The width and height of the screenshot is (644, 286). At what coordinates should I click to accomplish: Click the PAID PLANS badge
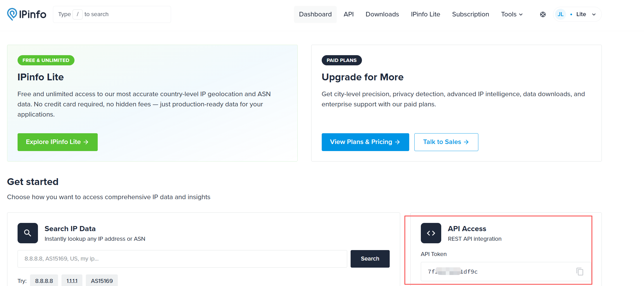tap(342, 60)
